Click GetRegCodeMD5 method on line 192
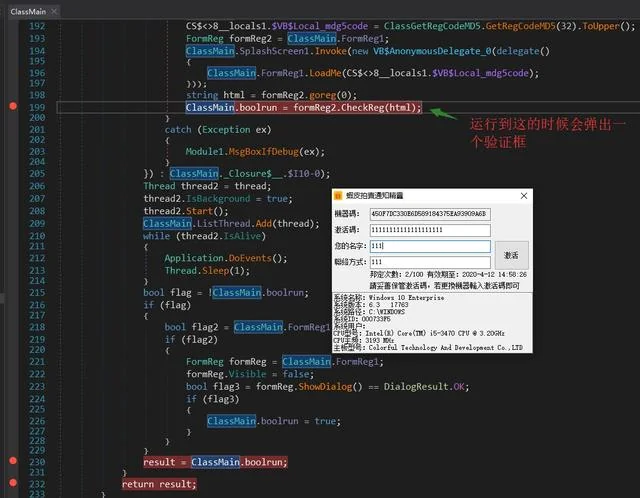The height and width of the screenshot is (498, 640). 520,26
